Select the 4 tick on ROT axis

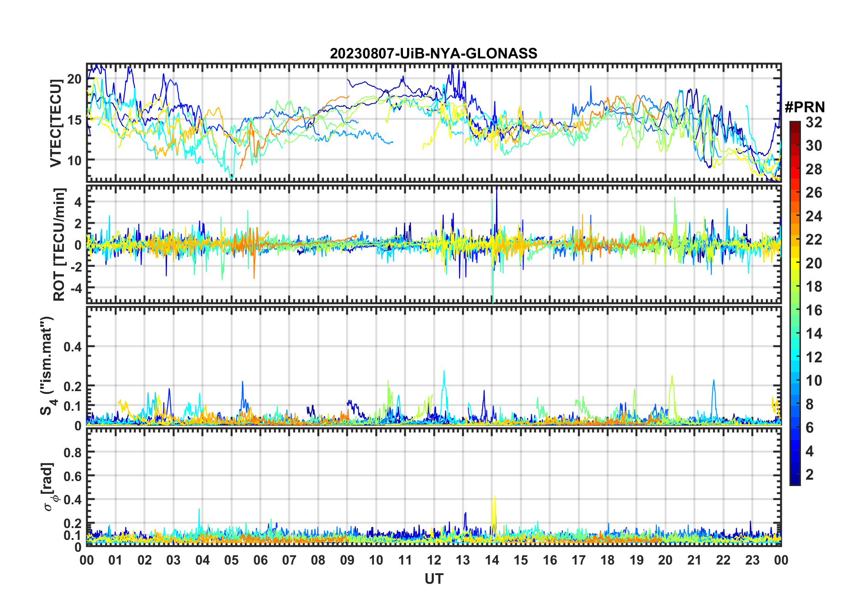[78, 202]
